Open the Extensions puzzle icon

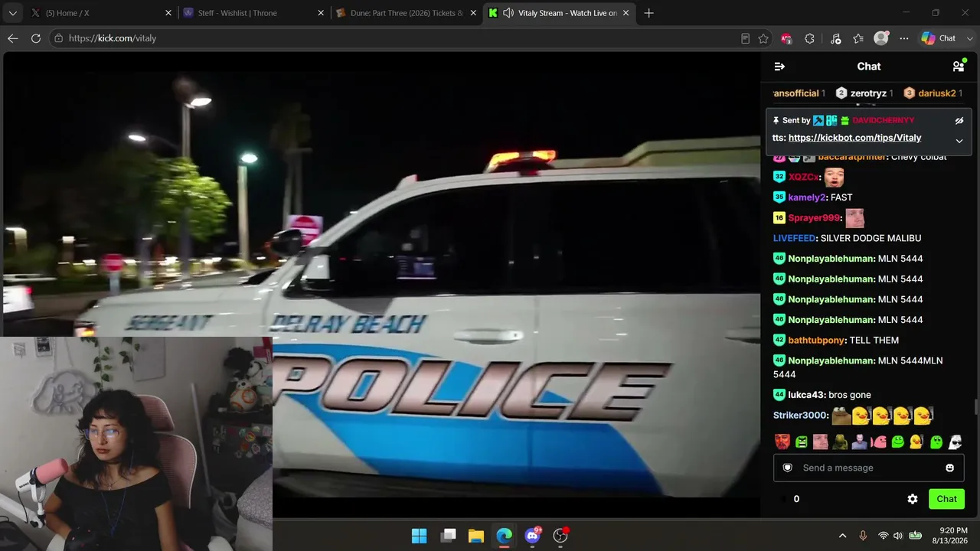click(810, 38)
